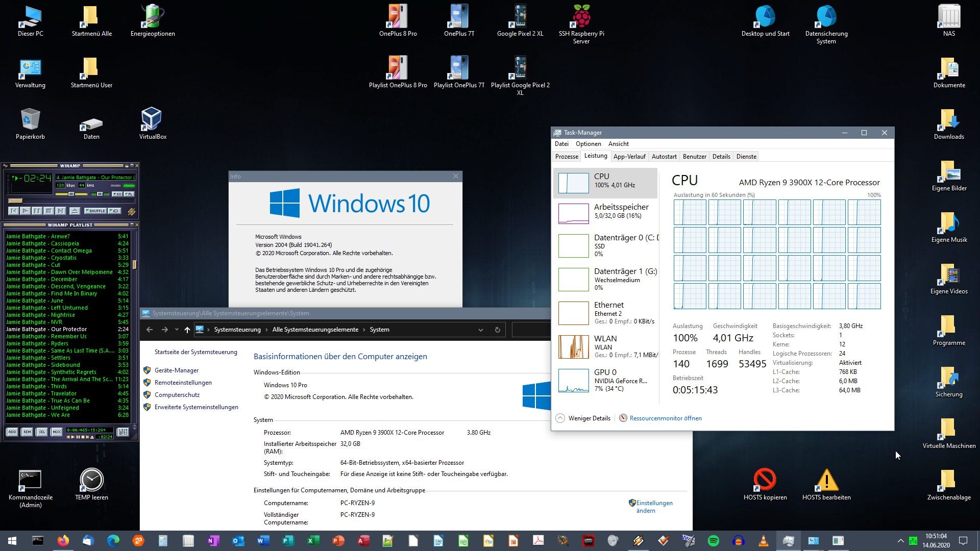Switch to the App-Verlauf tab
This screenshot has height=551, width=980.
(x=629, y=157)
